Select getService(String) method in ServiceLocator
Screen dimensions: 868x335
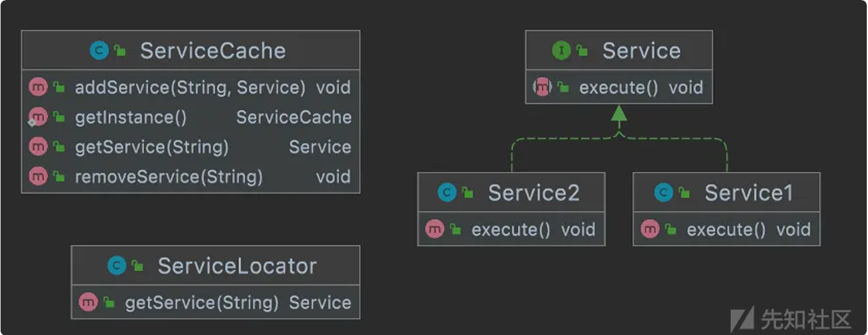[202, 303]
